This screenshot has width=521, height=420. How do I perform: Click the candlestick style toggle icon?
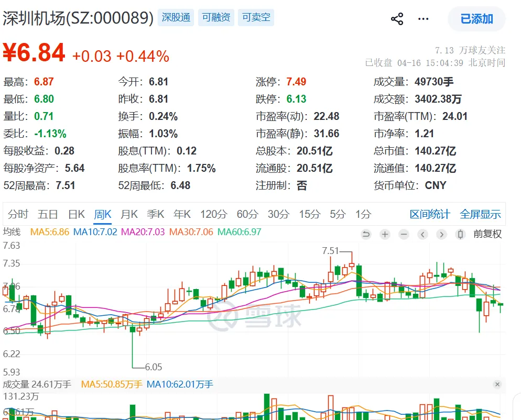(460, 235)
